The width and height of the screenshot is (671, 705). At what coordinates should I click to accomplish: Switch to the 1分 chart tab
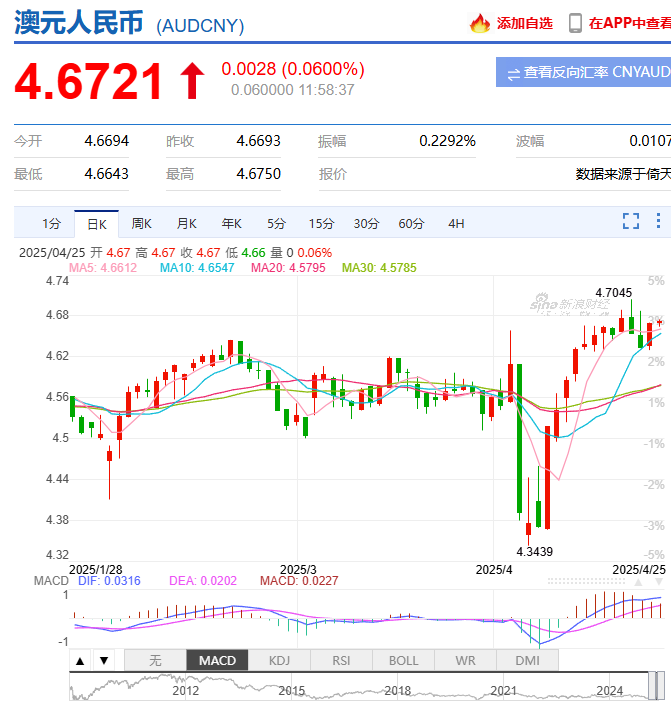[51, 223]
